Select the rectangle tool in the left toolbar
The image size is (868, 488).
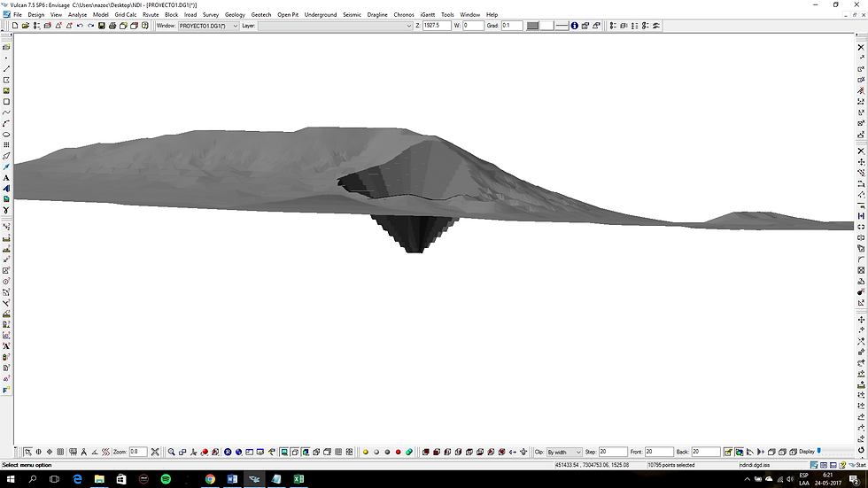point(6,102)
